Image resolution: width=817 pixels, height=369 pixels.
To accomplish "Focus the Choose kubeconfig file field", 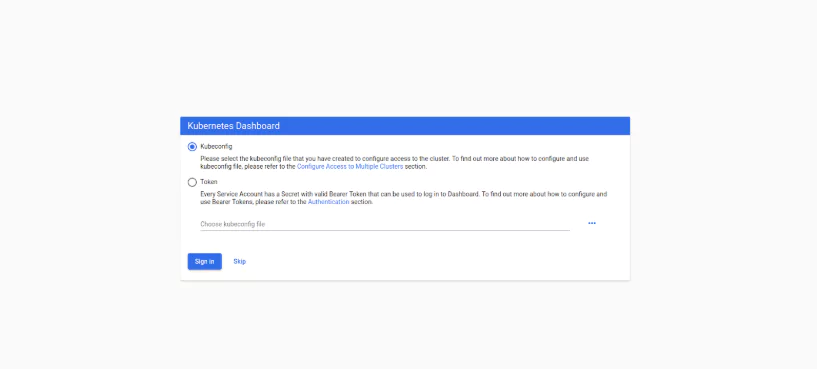I will click(385, 224).
